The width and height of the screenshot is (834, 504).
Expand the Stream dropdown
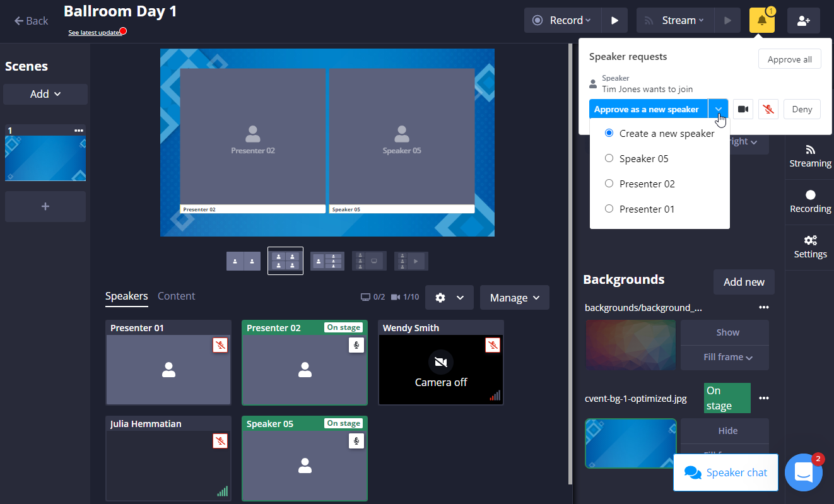(675, 20)
